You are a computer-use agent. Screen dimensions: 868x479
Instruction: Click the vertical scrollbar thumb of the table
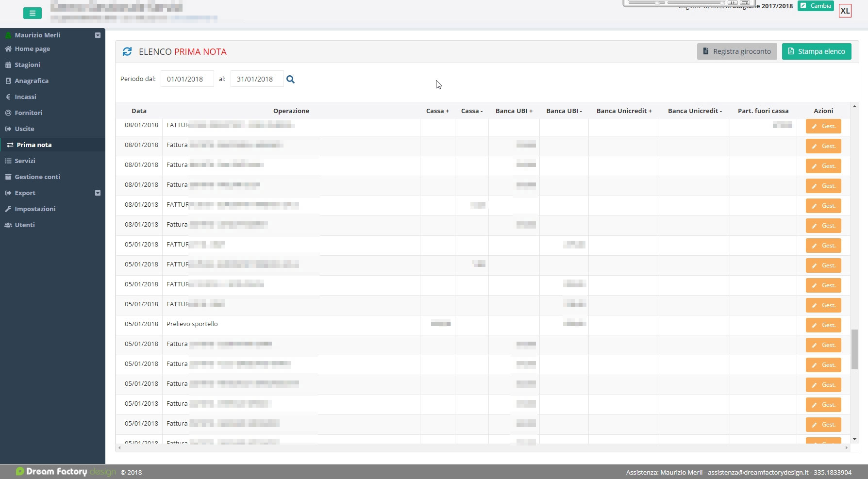point(854,349)
